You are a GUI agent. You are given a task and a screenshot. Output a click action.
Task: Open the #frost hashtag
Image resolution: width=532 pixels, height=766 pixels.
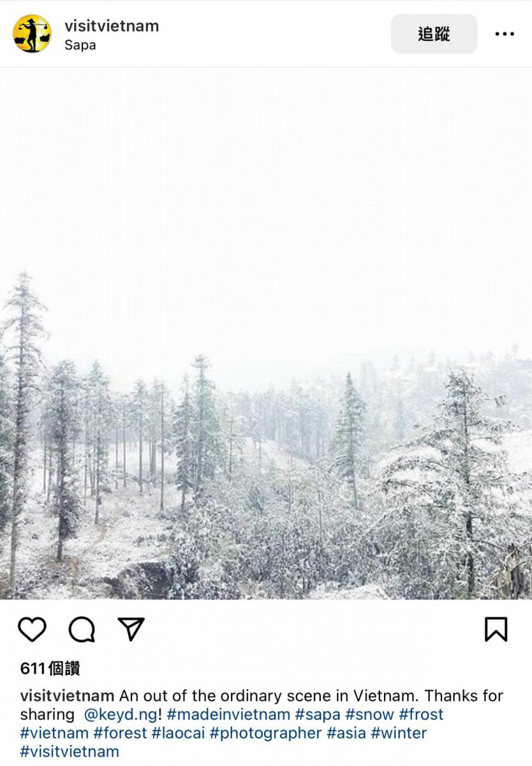coord(421,714)
